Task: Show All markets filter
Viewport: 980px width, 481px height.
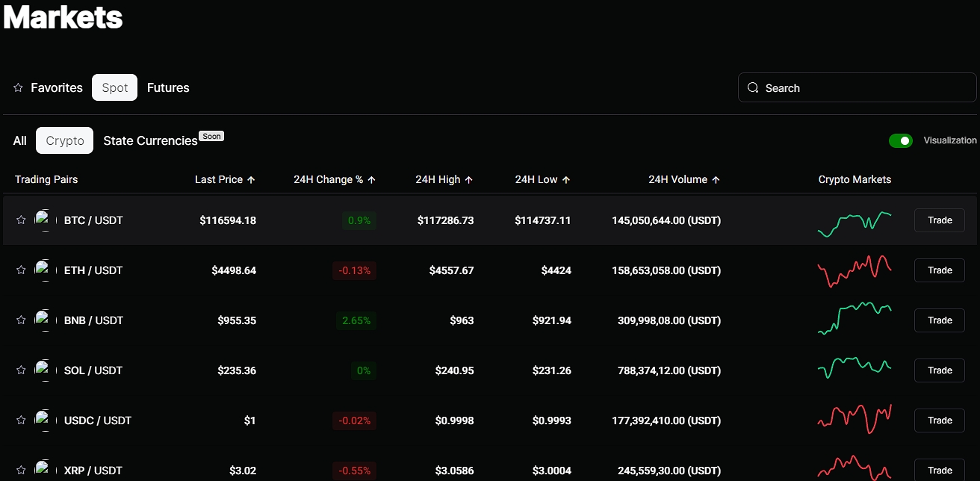Action: coord(20,140)
